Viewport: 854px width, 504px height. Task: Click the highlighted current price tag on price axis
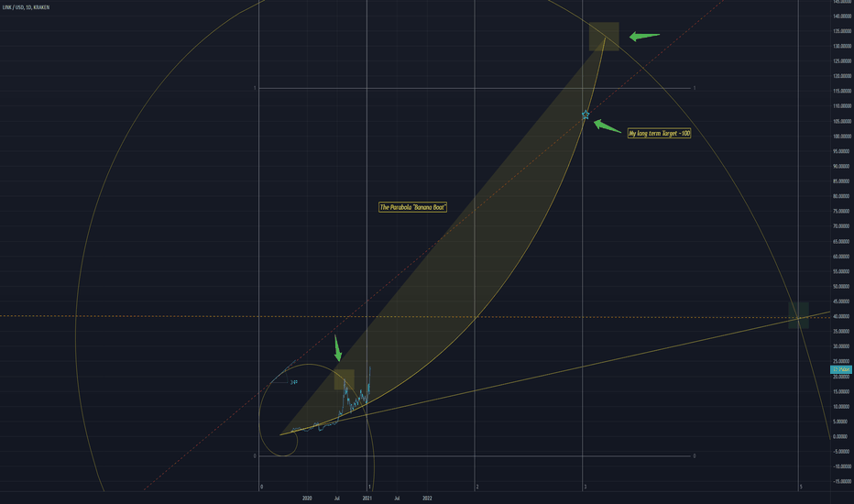click(x=840, y=369)
